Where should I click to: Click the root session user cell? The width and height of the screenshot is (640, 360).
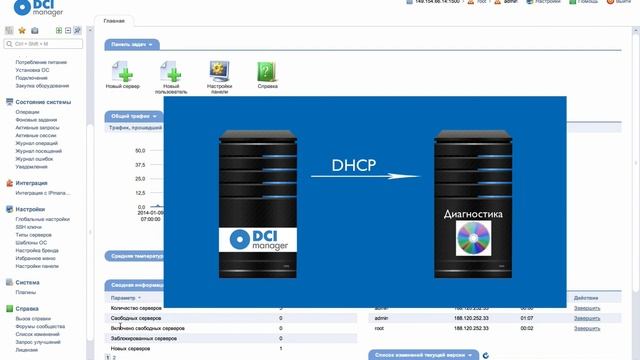tap(379, 329)
